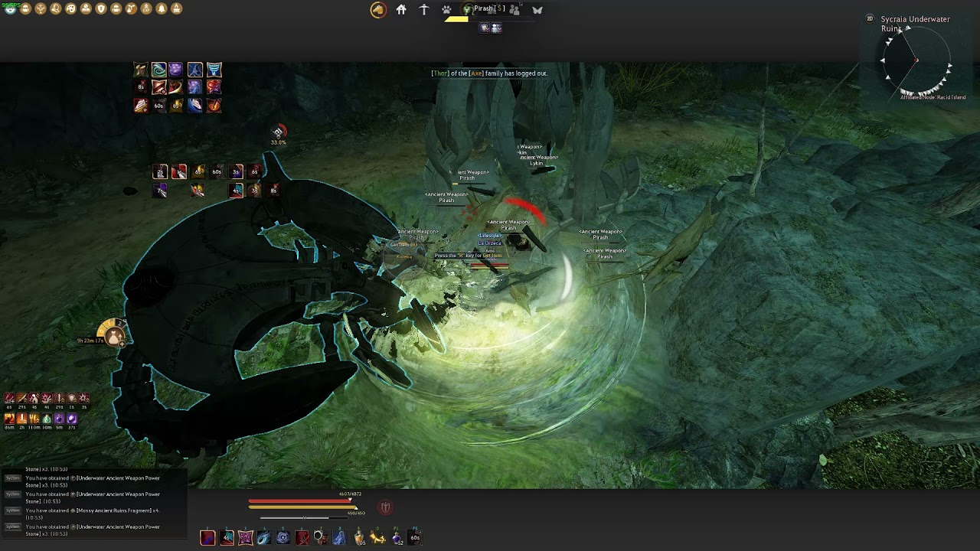980x551 pixels.
Task: Use quick slot 1 red skill
Action: pos(207,538)
